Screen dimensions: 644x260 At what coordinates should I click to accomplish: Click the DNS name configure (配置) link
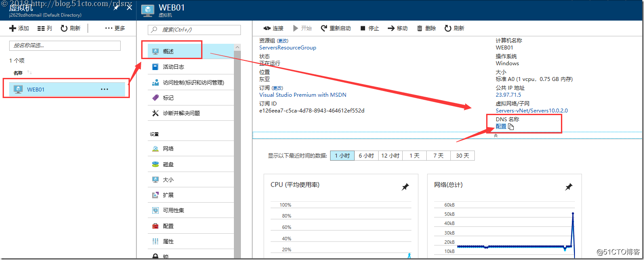[x=501, y=126]
